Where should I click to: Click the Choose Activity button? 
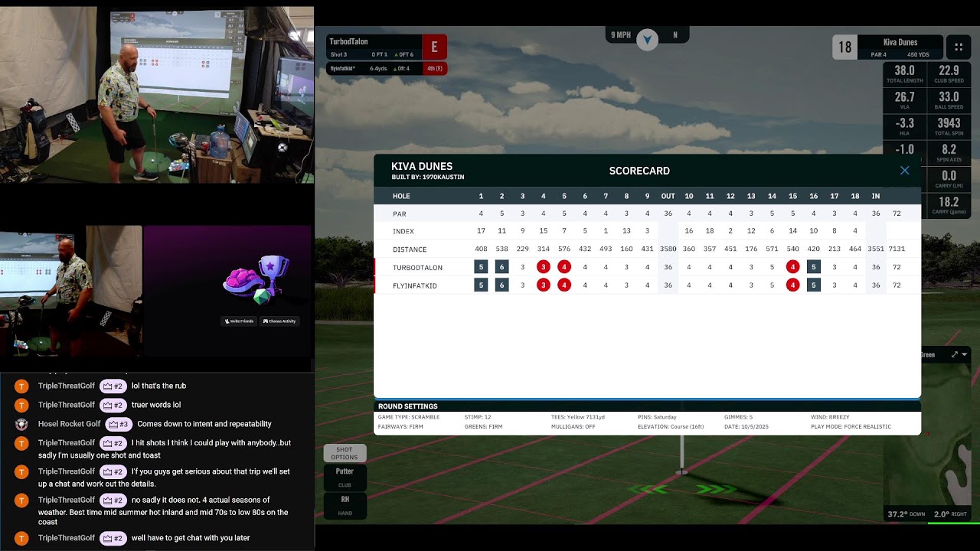279,321
